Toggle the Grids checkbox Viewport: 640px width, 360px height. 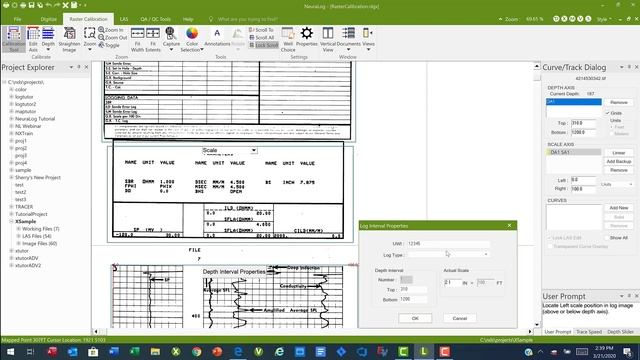pyautogui.click(x=607, y=113)
